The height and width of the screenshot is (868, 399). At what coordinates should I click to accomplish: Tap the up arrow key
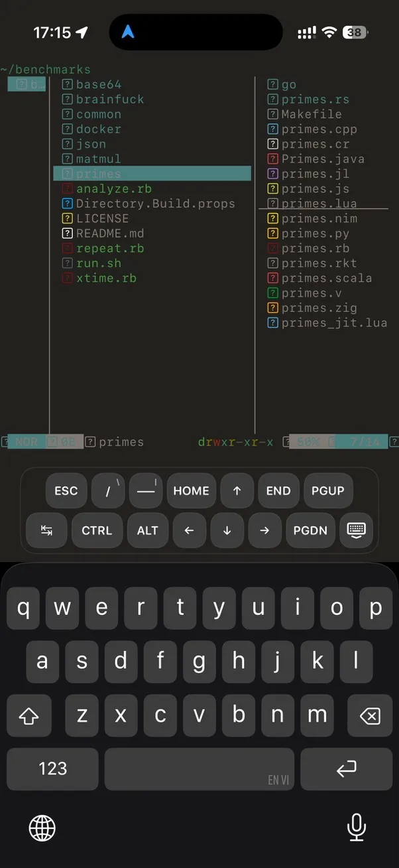pyautogui.click(x=237, y=491)
